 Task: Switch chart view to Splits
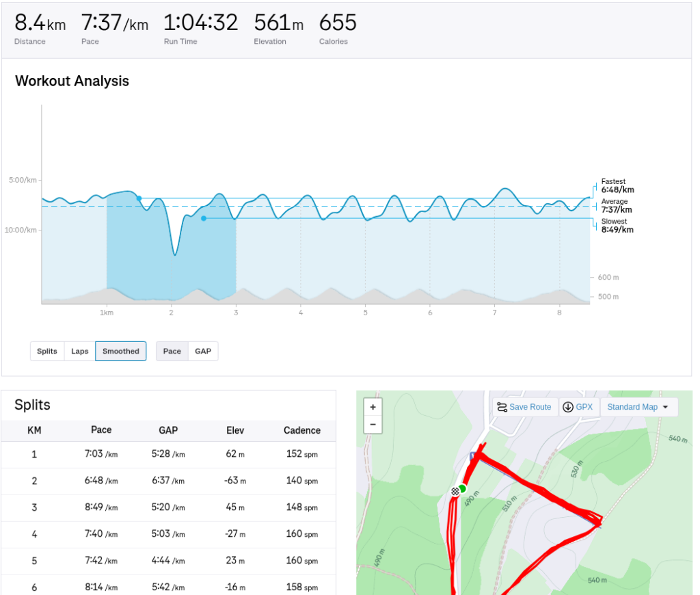click(x=47, y=352)
